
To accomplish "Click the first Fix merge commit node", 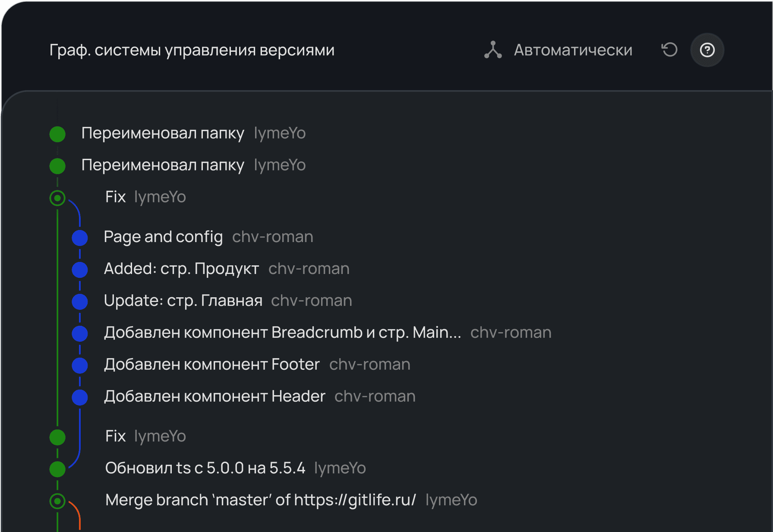I will tap(57, 198).
